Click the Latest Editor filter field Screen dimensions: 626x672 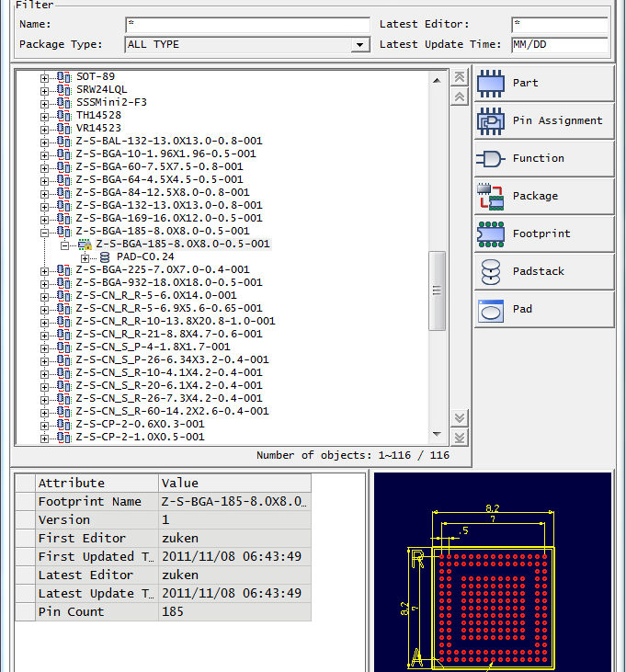click(x=559, y=25)
